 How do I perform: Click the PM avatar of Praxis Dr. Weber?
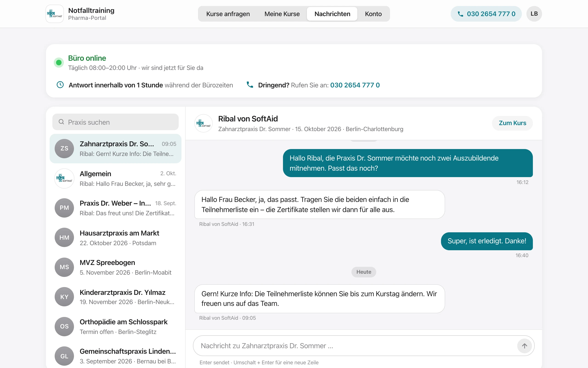pyautogui.click(x=64, y=208)
